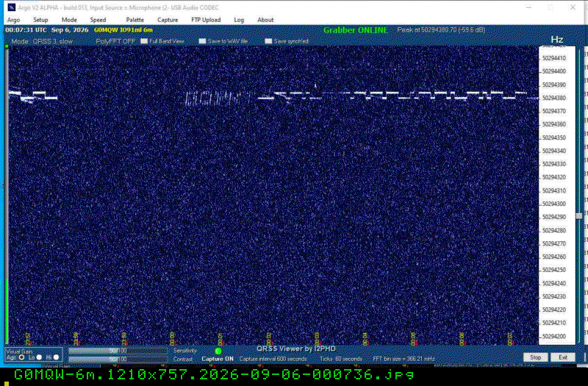The image size is (588, 386).
Task: Select the Hi visual gain radio button
Action: point(57,357)
